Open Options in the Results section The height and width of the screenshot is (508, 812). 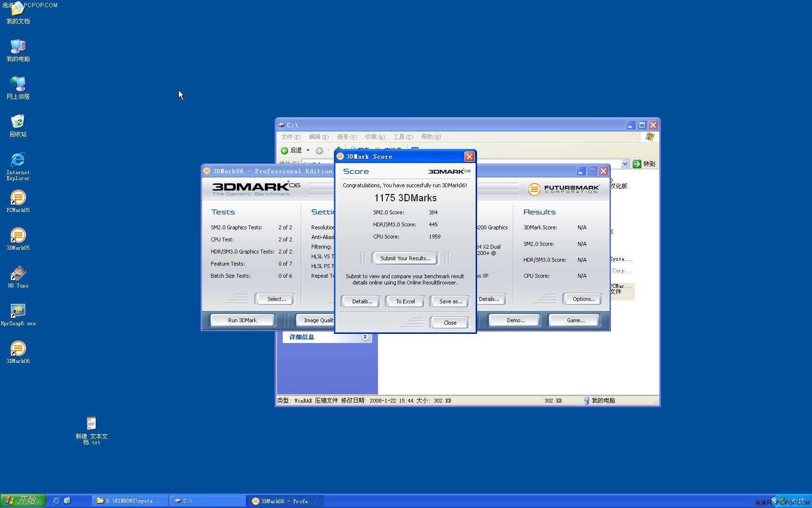click(x=584, y=299)
